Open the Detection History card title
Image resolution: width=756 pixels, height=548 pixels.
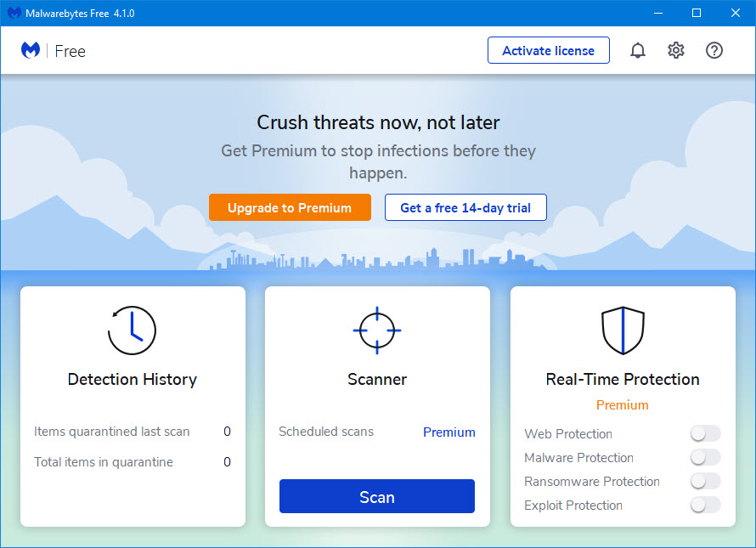tap(133, 380)
